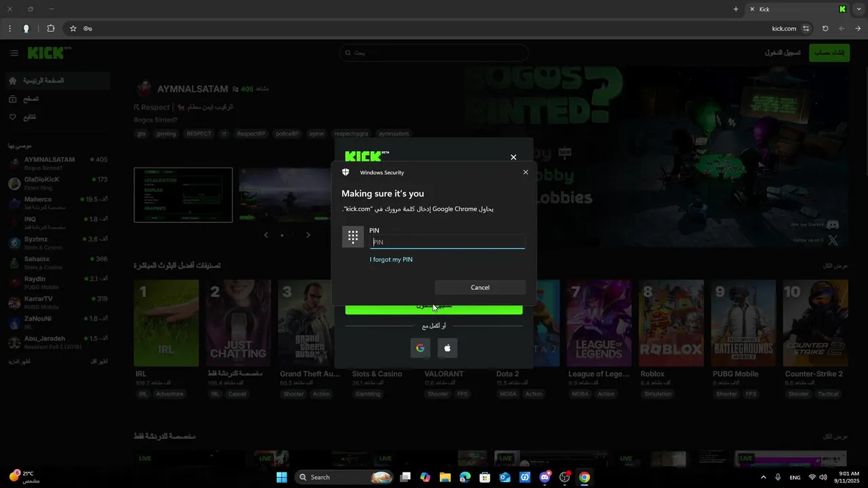The height and width of the screenshot is (488, 868).
Task: Select the first featured stream thumbnail
Action: (183, 195)
